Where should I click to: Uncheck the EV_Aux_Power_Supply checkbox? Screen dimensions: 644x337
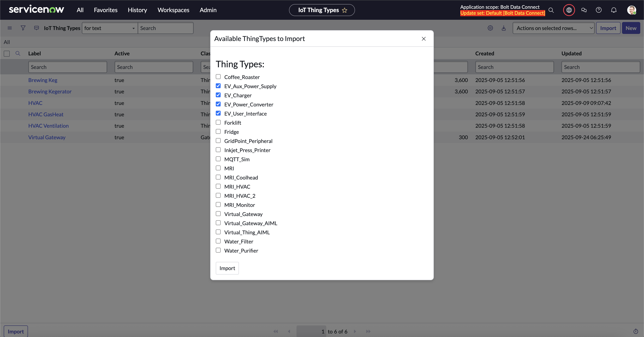(x=218, y=86)
